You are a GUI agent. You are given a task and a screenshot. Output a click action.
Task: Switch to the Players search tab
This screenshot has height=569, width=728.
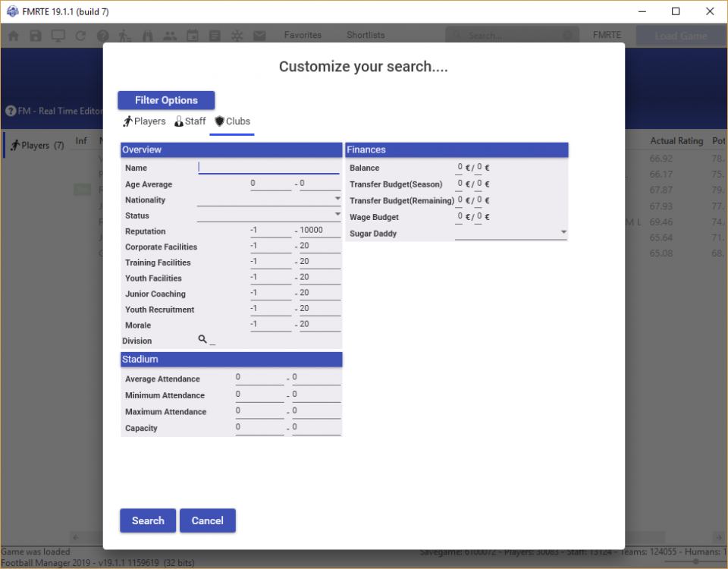tap(144, 121)
